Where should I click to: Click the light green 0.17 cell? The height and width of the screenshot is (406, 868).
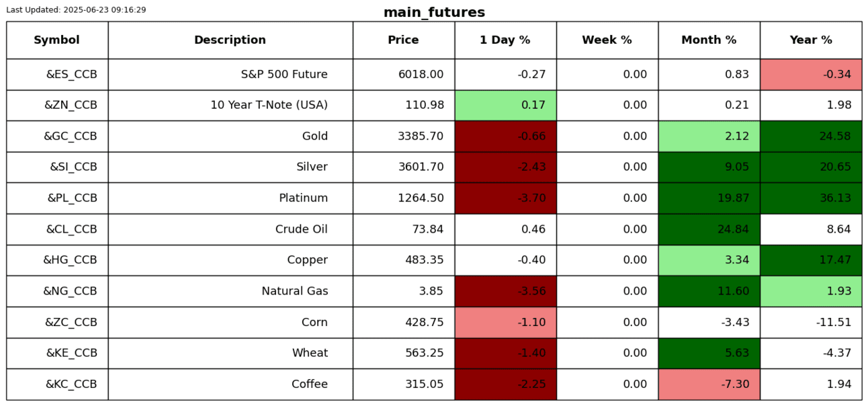click(x=505, y=106)
